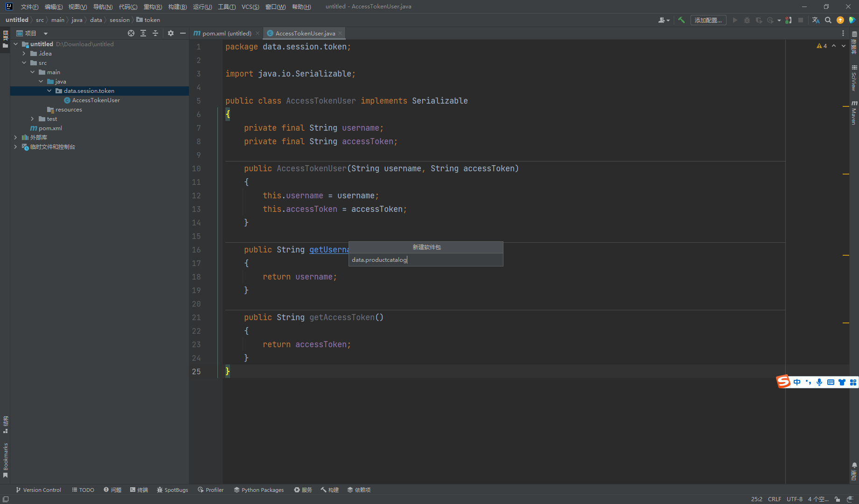Open the 工具(T) tools menu

pyautogui.click(x=227, y=7)
